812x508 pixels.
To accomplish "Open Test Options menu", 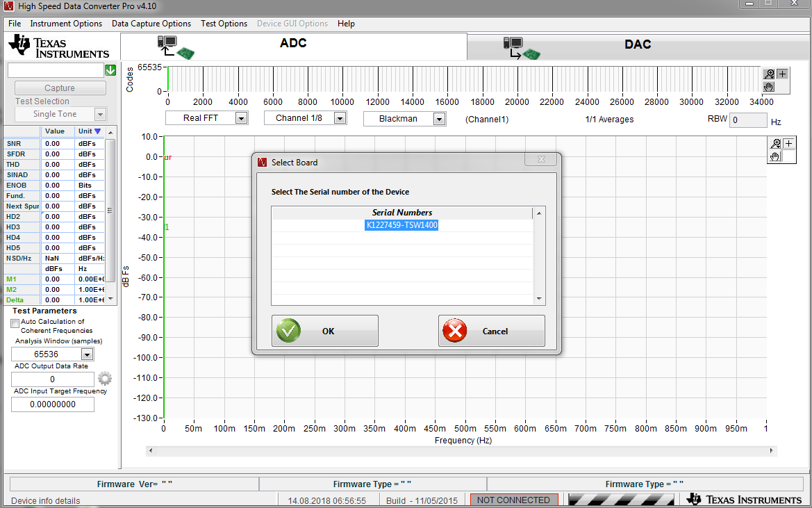I will click(x=224, y=24).
